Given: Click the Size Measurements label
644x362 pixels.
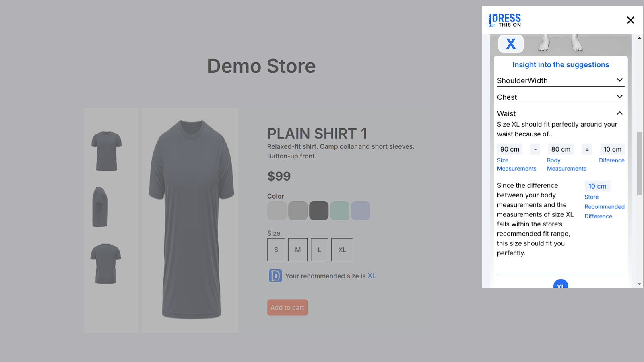Looking at the screenshot, I should [x=517, y=165].
